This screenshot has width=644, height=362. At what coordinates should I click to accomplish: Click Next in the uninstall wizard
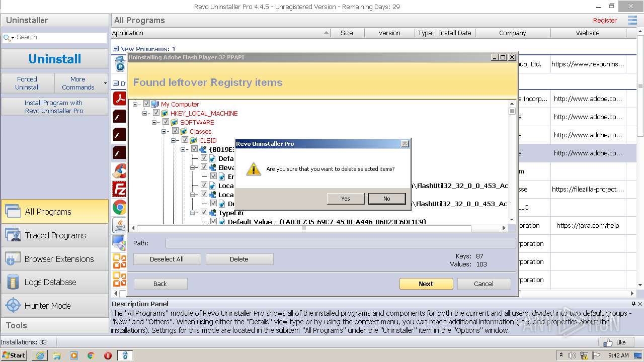point(426,284)
